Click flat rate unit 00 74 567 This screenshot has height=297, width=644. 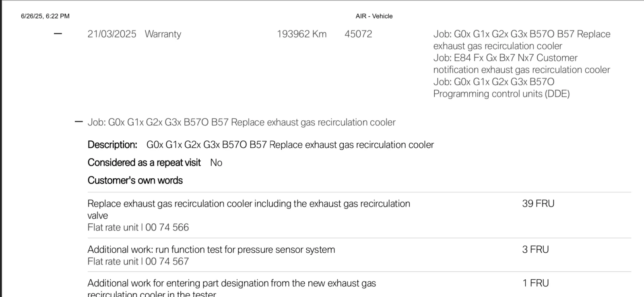click(138, 262)
